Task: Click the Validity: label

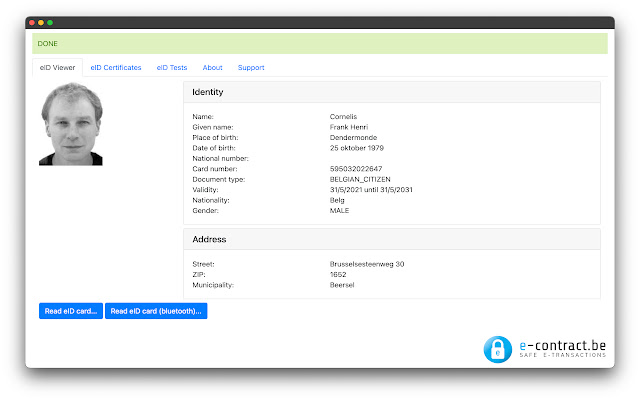Action: point(205,189)
